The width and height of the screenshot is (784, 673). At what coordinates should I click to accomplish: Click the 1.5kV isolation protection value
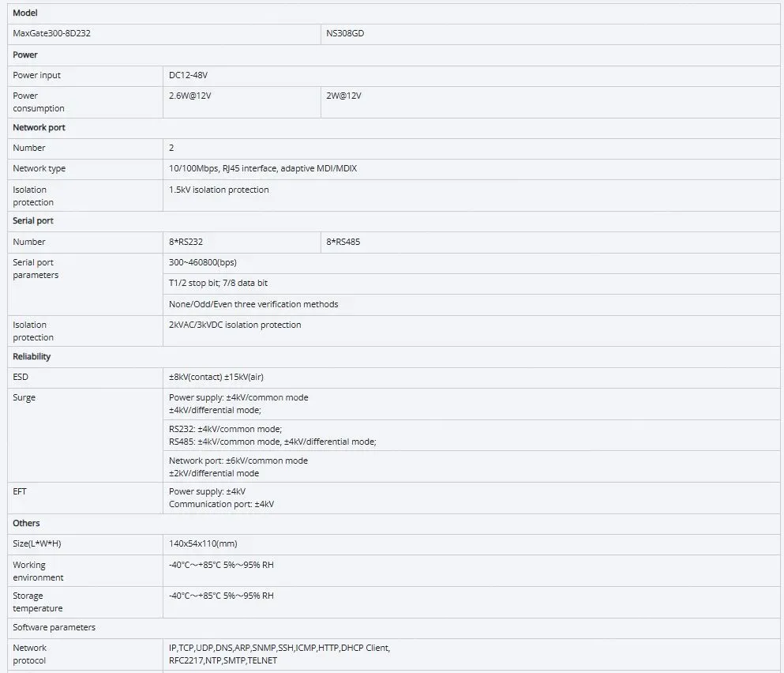pos(219,190)
